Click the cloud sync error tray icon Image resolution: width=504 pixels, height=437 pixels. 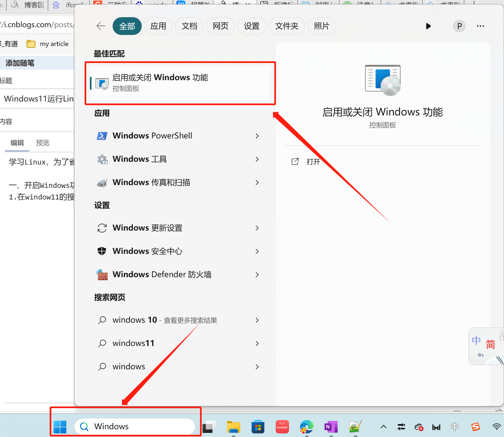419,427
